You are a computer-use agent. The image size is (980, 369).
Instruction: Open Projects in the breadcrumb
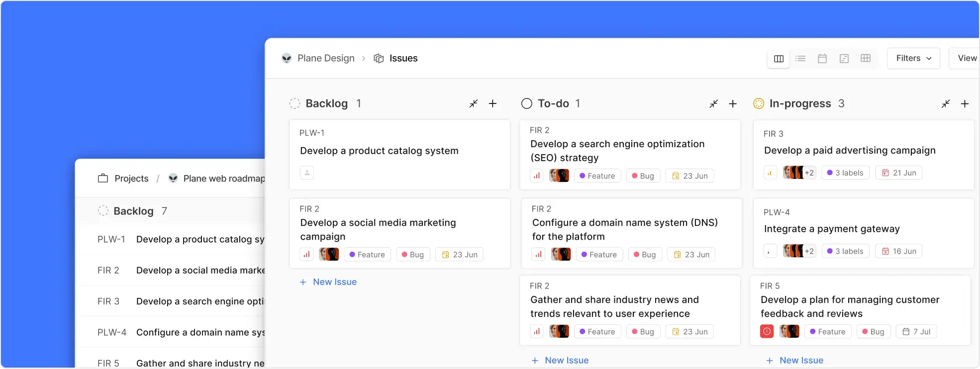pos(131,179)
